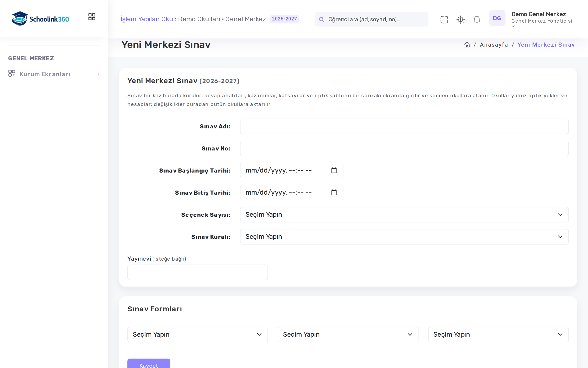Screen dimensions: 588x368
Task: Click the home icon in the breadcrumb
Action: [x=467, y=45]
